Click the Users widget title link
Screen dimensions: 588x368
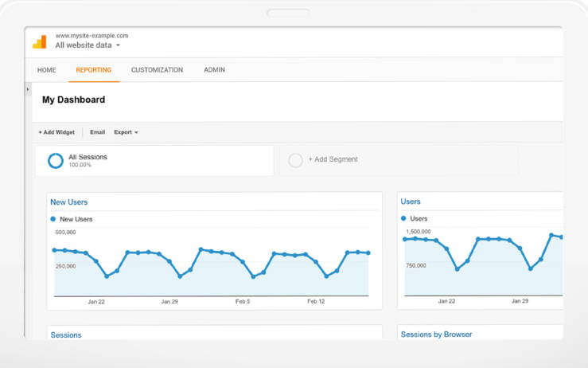click(411, 202)
